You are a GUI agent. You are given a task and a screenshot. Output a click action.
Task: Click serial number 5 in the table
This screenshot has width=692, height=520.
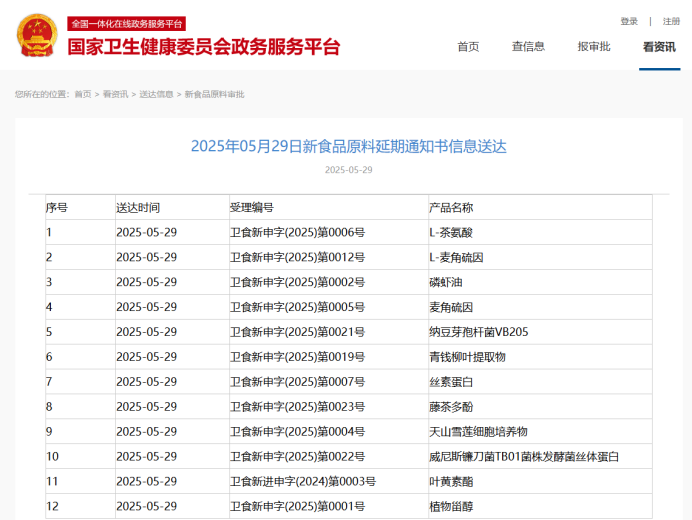tap(49, 332)
